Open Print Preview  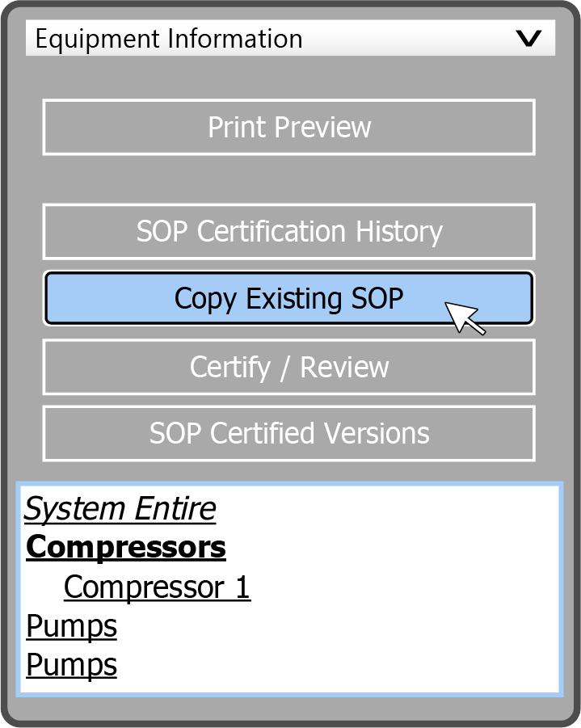click(288, 127)
